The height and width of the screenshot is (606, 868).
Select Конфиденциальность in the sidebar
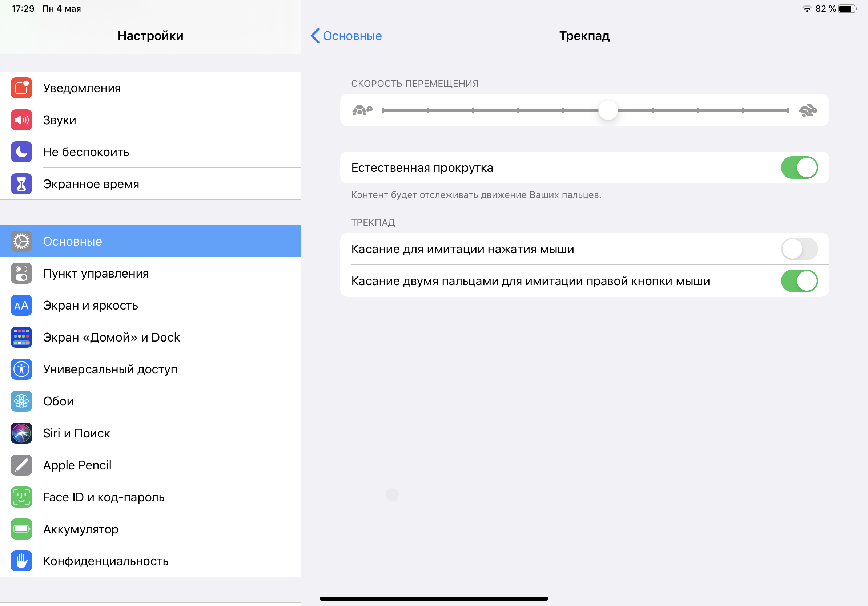(x=106, y=561)
